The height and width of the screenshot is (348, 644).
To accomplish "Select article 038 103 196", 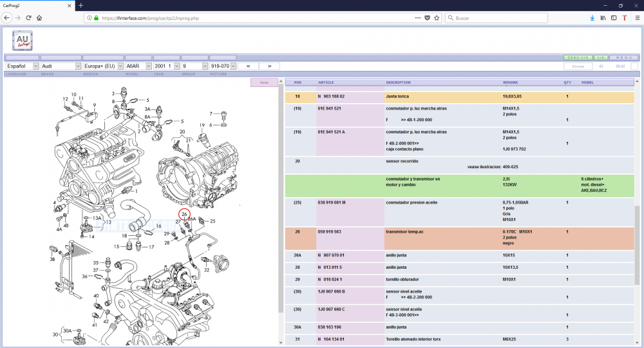I will tap(329, 327).
